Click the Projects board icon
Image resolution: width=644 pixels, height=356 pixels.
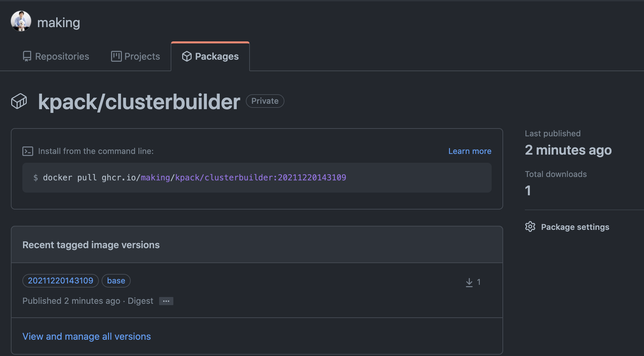pos(116,56)
